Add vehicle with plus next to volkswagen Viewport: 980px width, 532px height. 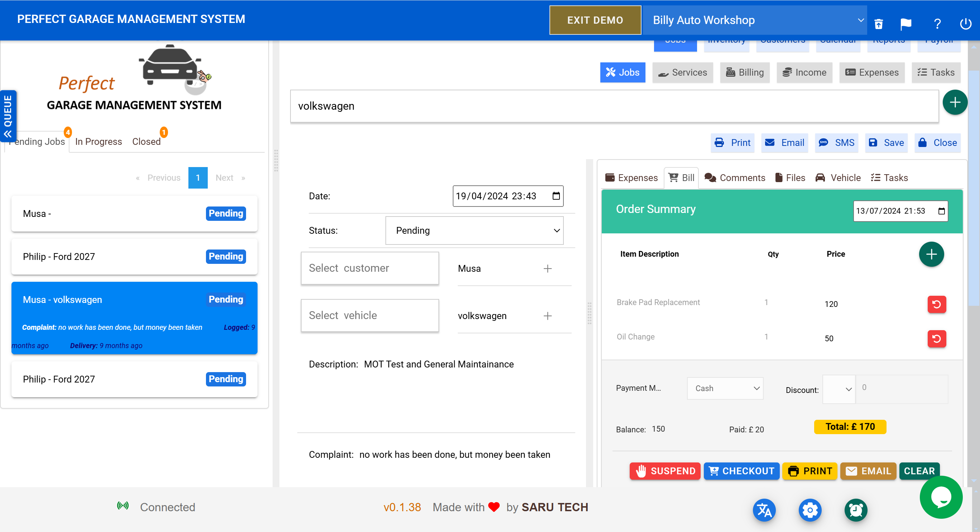(x=547, y=316)
